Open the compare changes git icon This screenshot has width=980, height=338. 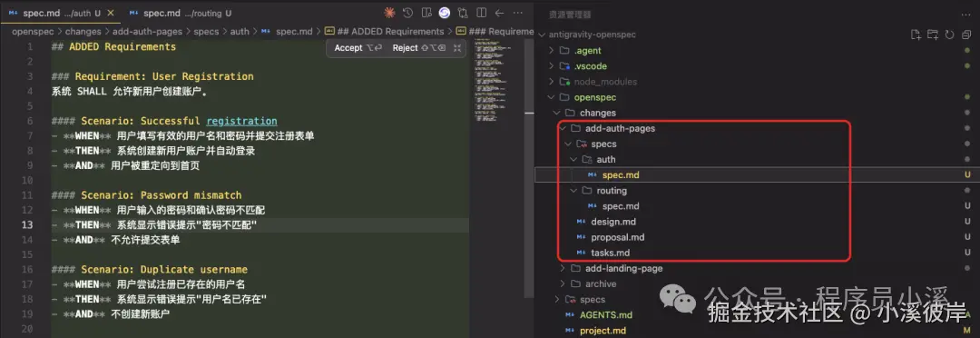pos(463,13)
